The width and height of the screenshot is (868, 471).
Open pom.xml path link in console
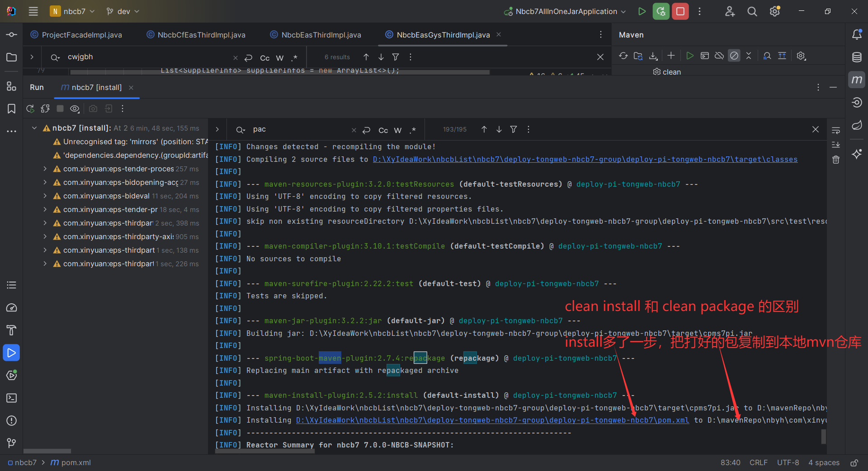(492, 420)
